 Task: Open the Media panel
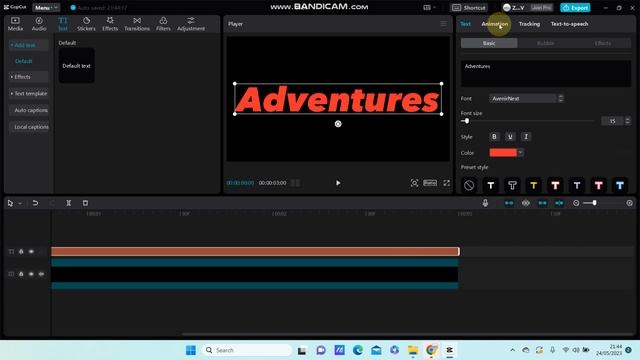click(x=16, y=24)
